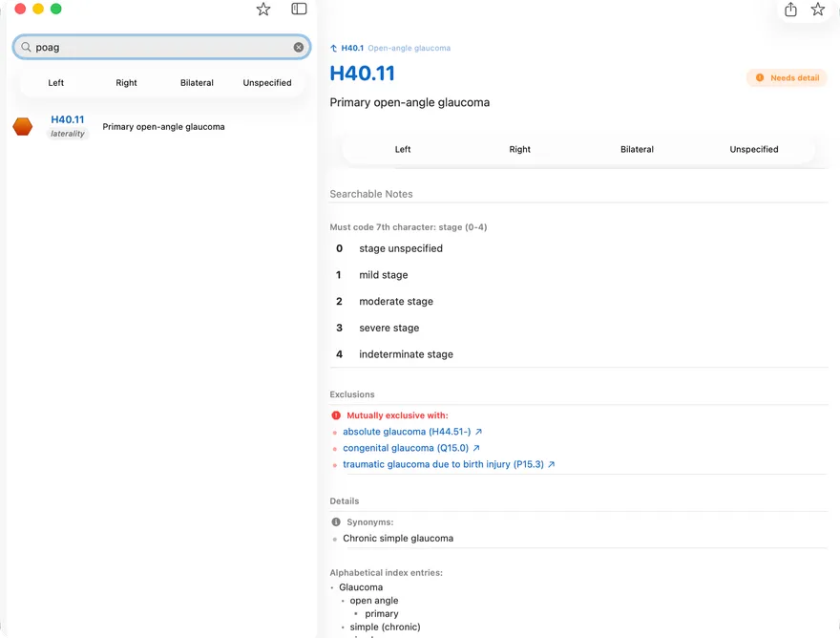Click the Details section heading

tap(344, 501)
